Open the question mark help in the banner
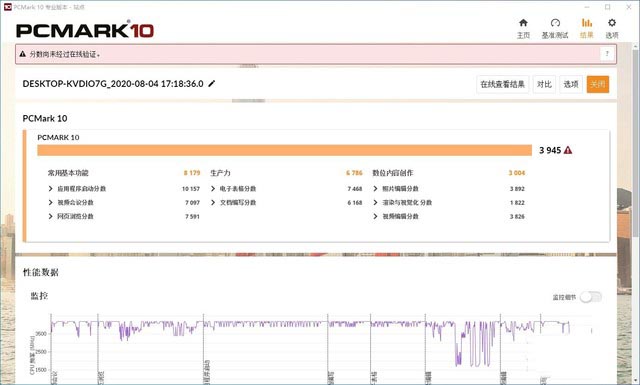The height and width of the screenshot is (385, 640). pyautogui.click(x=607, y=53)
